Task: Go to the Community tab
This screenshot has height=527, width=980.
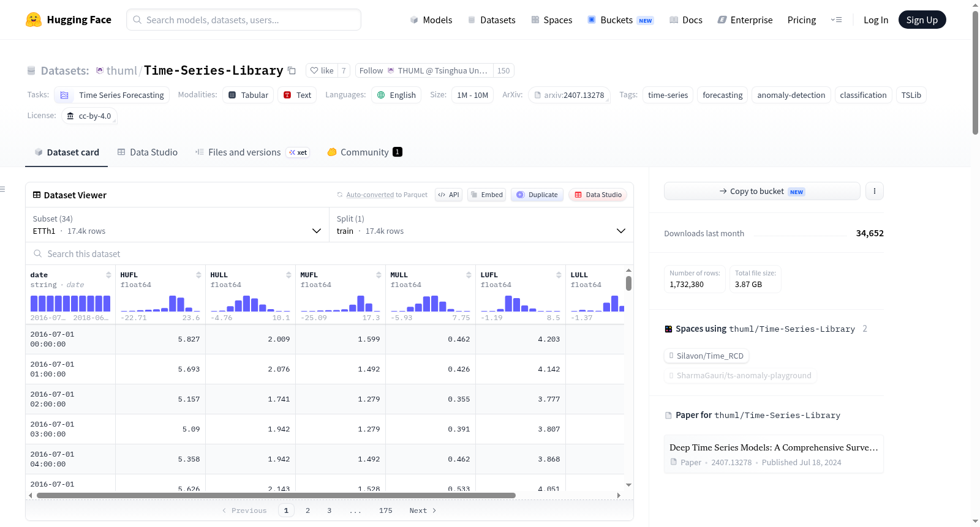Action: click(364, 152)
